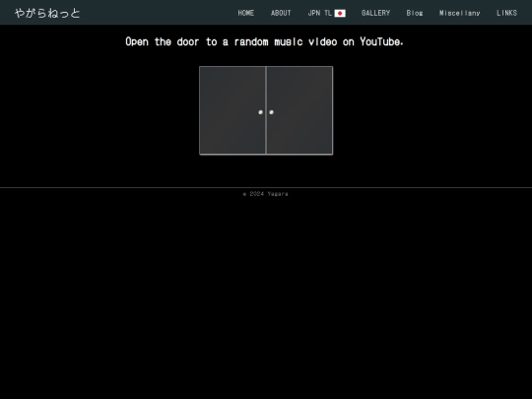Click the right door knob
This screenshot has height=399, width=532.
[272, 112]
